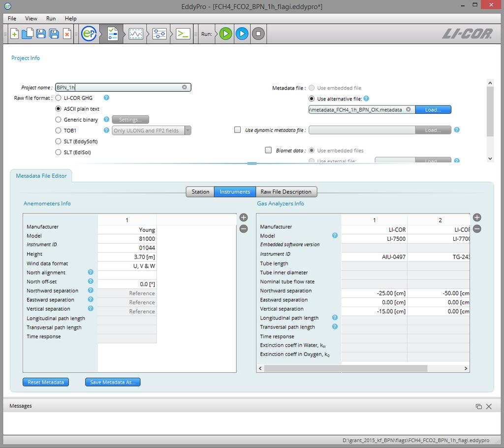
Task: Open help for gas analyzer Model
Action: click(x=335, y=235)
